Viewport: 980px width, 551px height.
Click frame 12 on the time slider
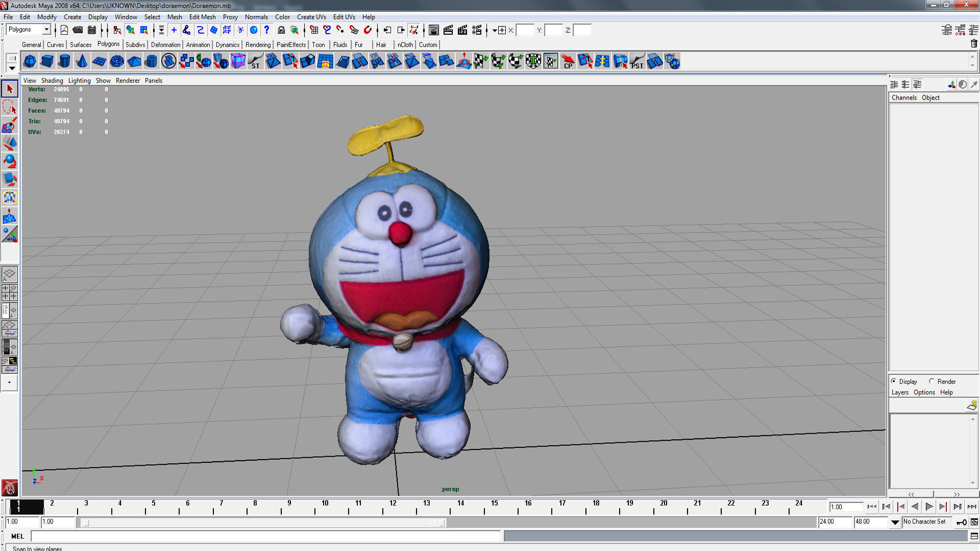point(393,507)
